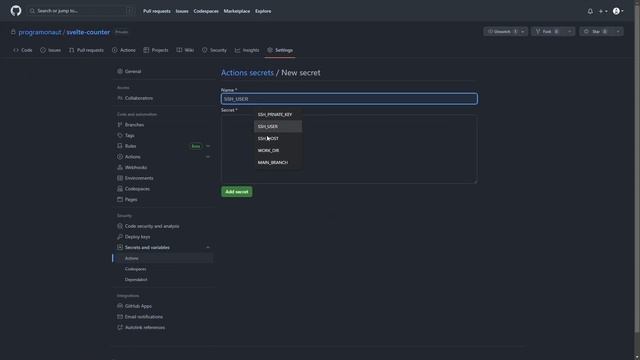Open the GitHub home logo
This screenshot has height=360, width=640.
(x=16, y=11)
